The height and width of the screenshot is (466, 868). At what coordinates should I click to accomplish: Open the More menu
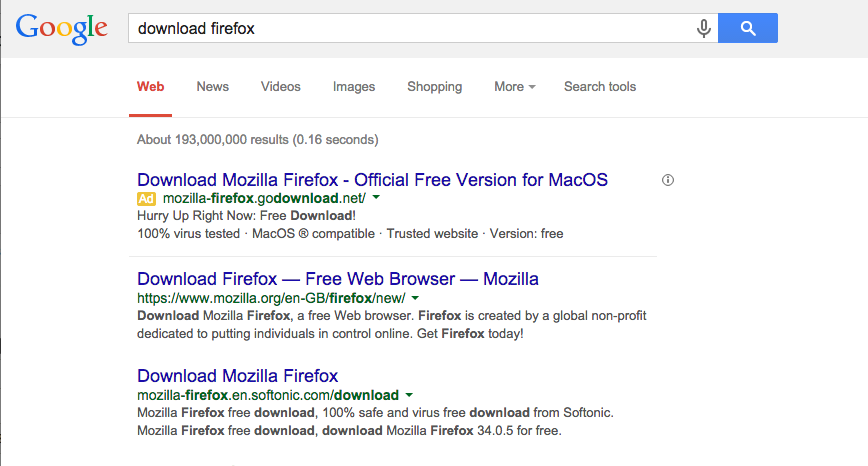coord(514,87)
